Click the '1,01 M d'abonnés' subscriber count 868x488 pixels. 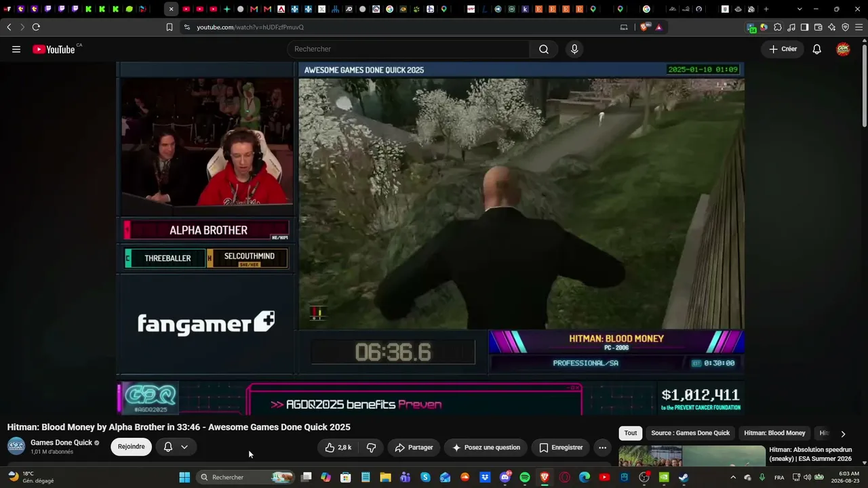tap(52, 452)
